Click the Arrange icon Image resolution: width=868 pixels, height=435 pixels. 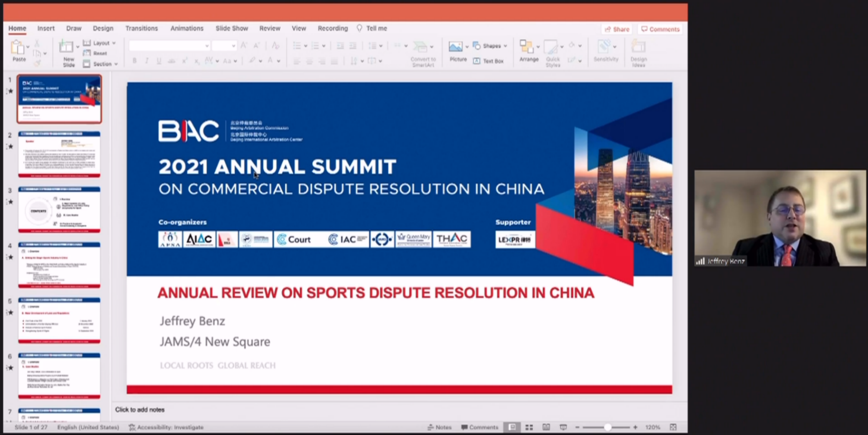[x=527, y=46]
